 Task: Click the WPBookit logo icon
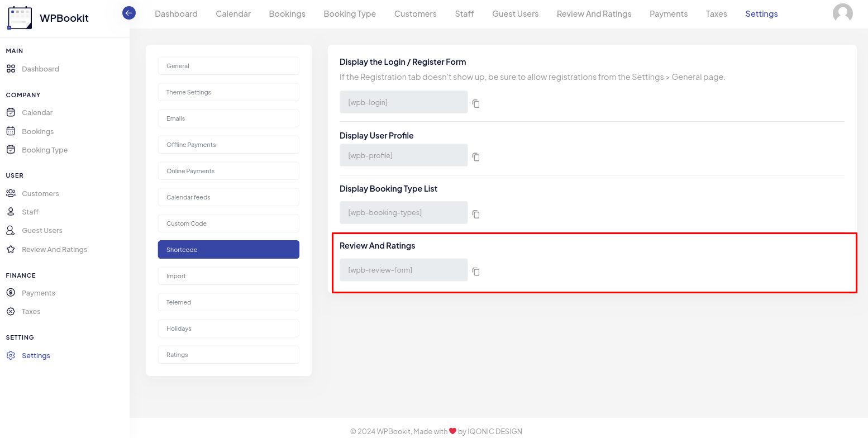pyautogui.click(x=20, y=18)
